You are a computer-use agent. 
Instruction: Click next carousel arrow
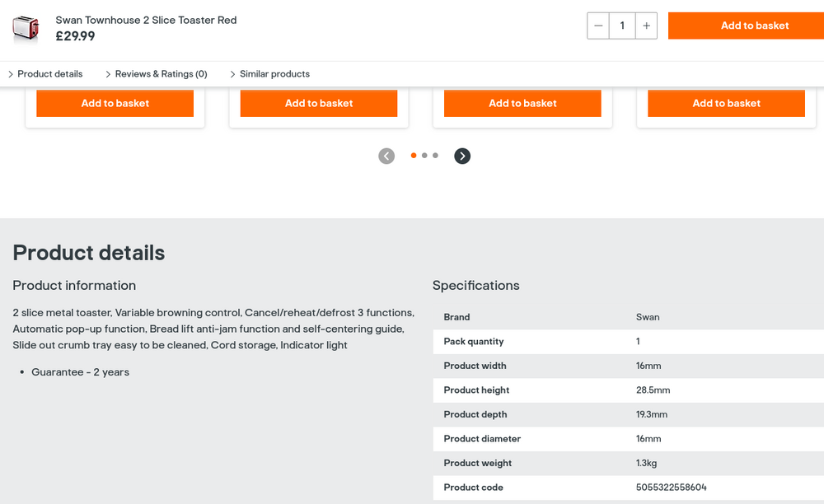click(462, 156)
